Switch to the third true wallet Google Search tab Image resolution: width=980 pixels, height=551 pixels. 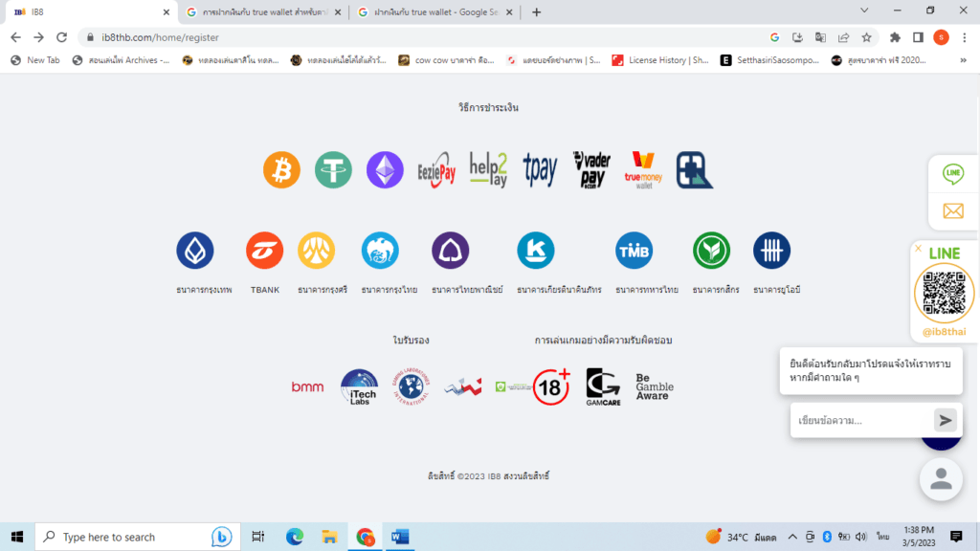(435, 11)
